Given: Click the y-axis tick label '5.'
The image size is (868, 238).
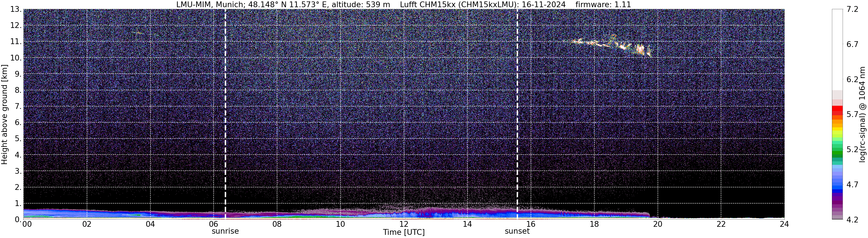Looking at the screenshot, I should pos(18,139).
